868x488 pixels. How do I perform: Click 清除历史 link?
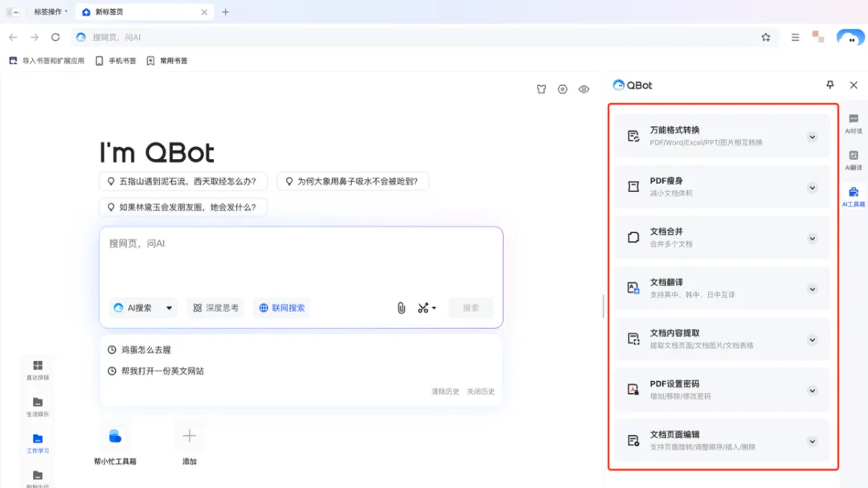pos(445,392)
